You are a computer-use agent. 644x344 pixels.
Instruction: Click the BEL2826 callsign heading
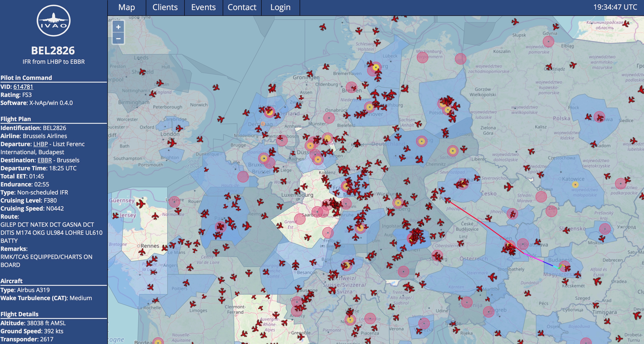[53, 51]
